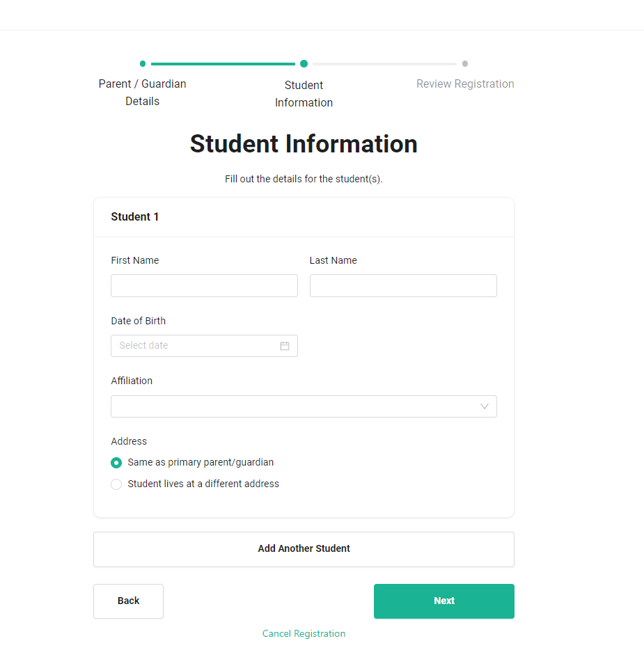Select the Student Information step label
The image size is (644, 650).
tap(304, 94)
